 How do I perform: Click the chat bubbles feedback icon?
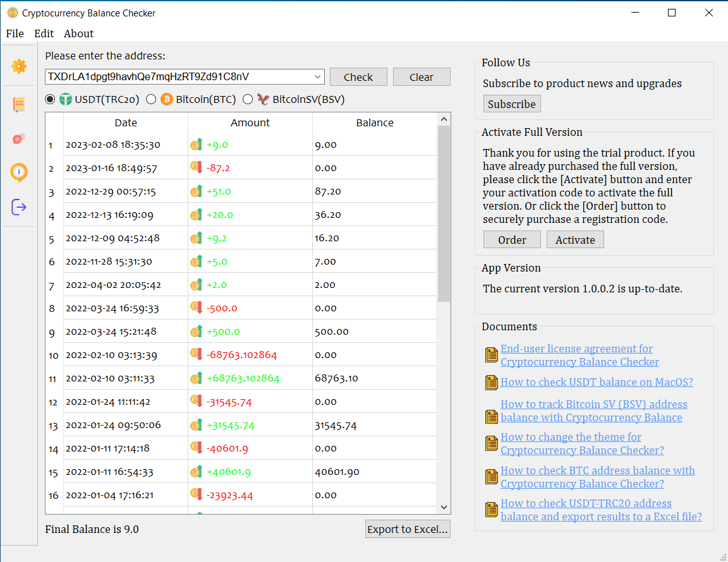point(19,139)
